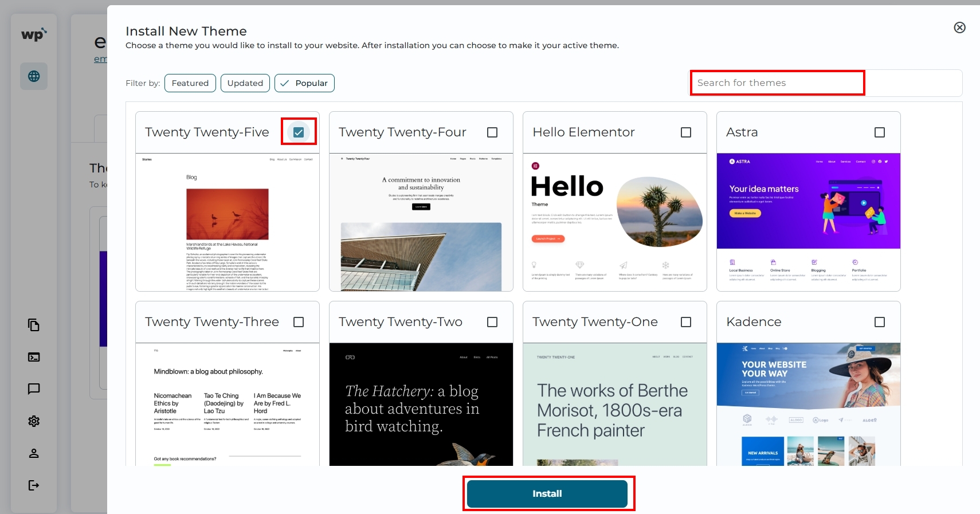Close the Install New Theme dialog
980x514 pixels.
959,28
